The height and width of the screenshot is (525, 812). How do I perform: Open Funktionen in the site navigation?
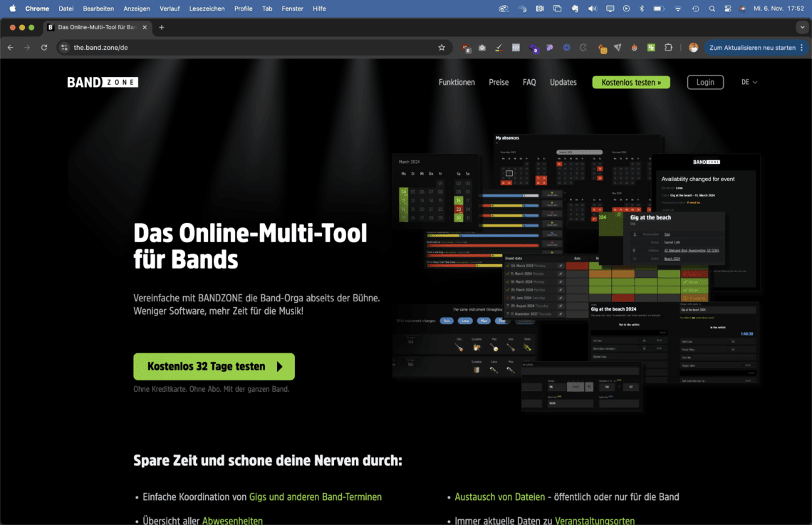457,82
